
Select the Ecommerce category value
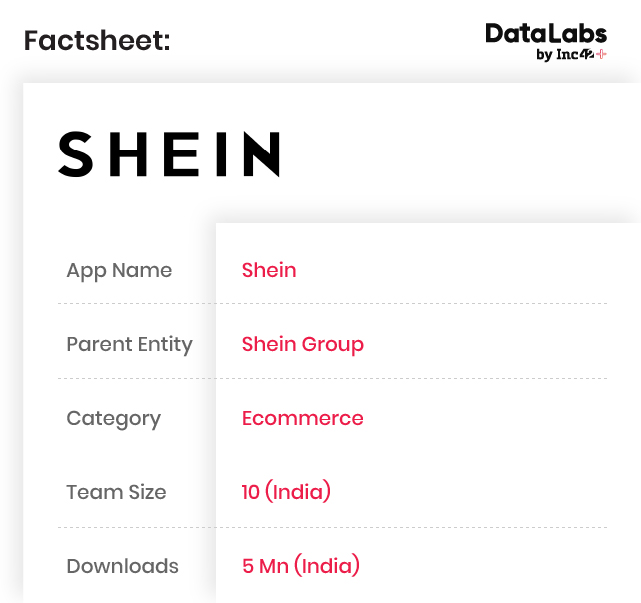[302, 418]
